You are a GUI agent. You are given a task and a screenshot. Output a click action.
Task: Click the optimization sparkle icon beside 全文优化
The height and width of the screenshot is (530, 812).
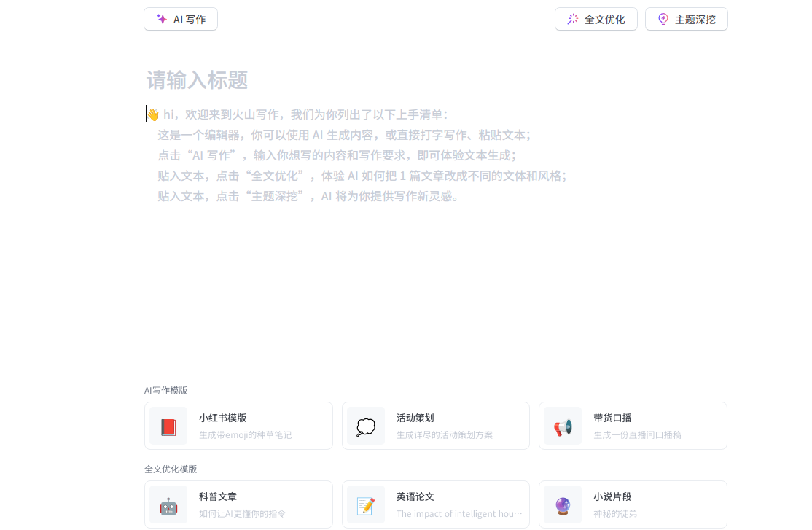[x=573, y=19]
